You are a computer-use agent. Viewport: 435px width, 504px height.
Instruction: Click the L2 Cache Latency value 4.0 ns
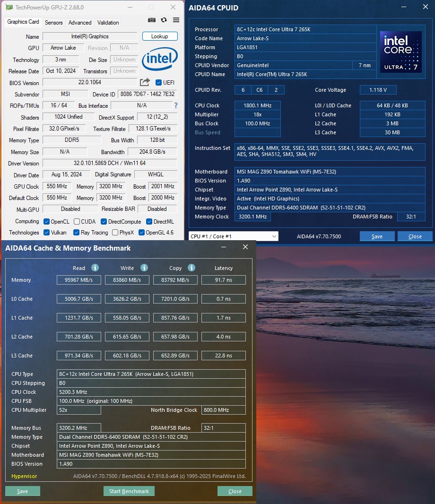click(x=224, y=337)
